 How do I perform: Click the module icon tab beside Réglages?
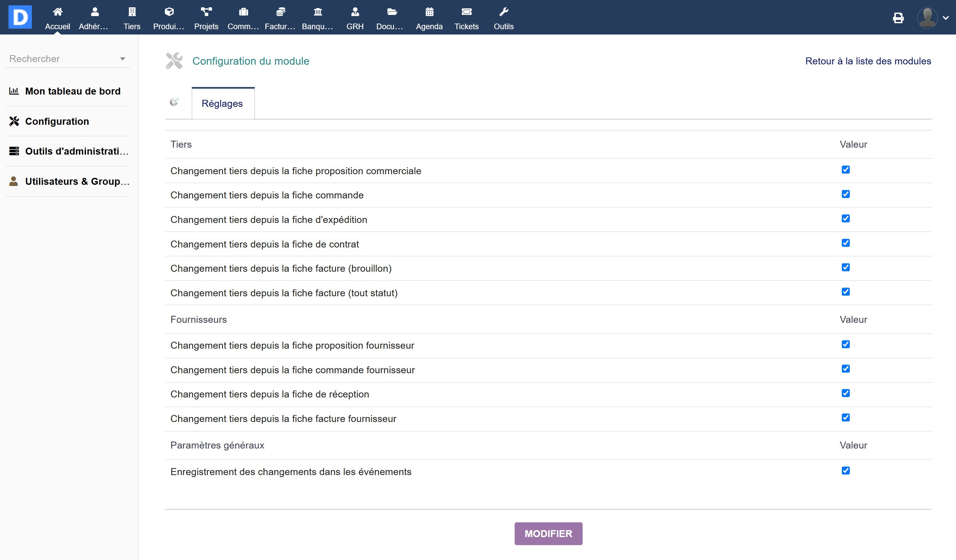click(174, 102)
